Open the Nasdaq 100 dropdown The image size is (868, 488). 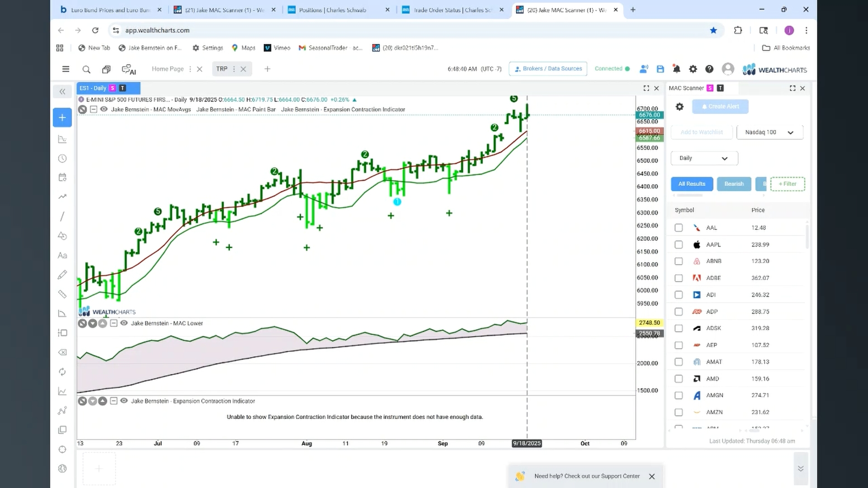769,132
